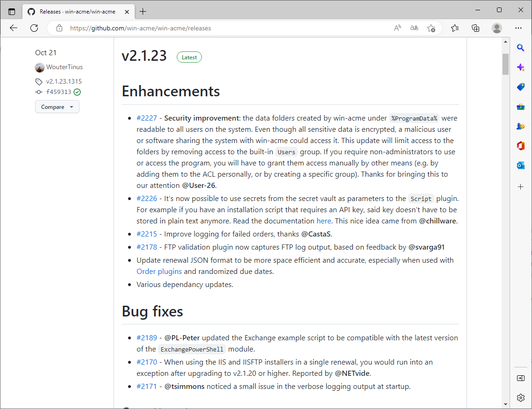The image size is (532, 409).
Task: Open the Favorites list
Action: pos(455,28)
